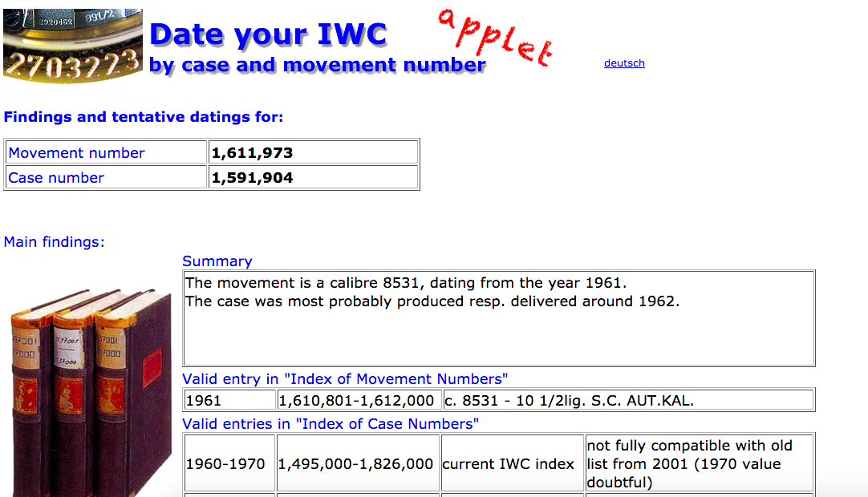
Task: Click the 'Summary' label
Action: point(217,261)
